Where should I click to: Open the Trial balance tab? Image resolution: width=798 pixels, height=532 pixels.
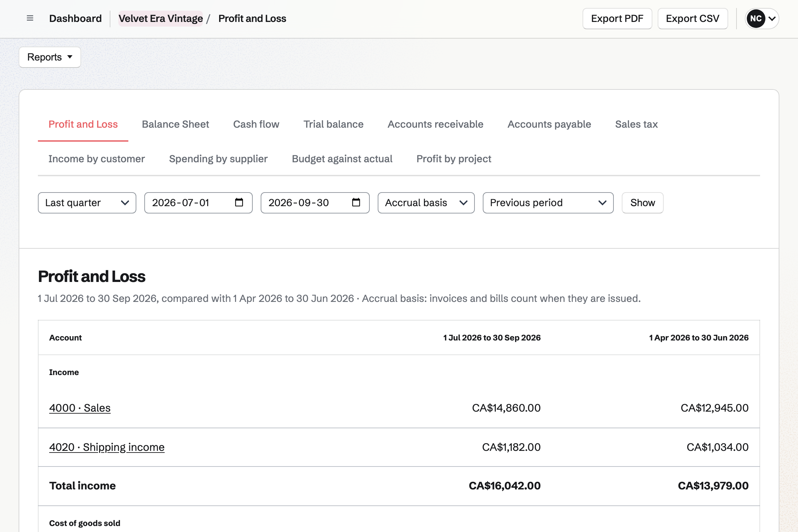333,124
